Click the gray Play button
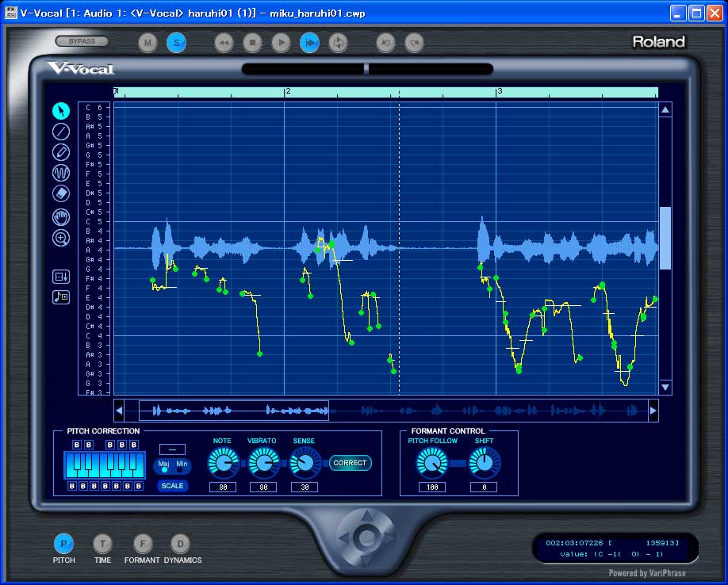Image resolution: width=728 pixels, height=585 pixels. pos(281,43)
